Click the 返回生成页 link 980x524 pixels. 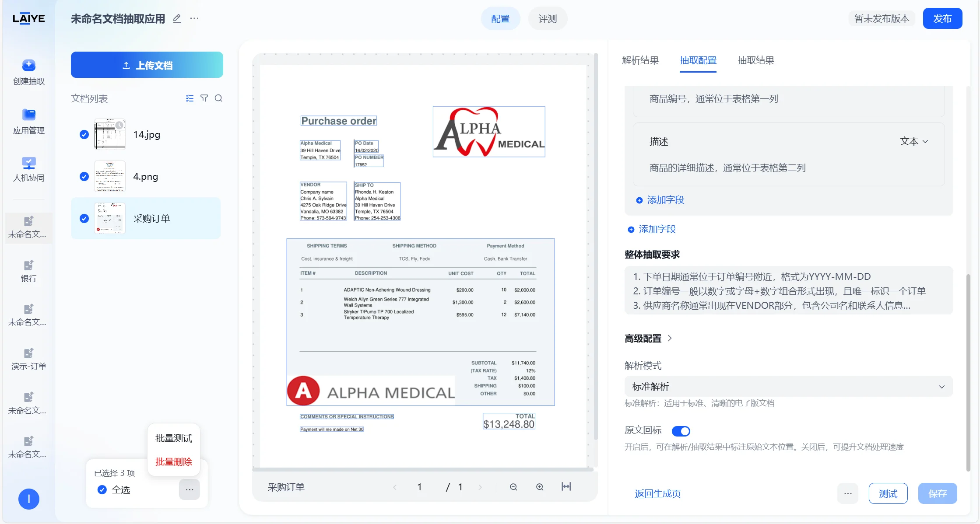tap(658, 494)
